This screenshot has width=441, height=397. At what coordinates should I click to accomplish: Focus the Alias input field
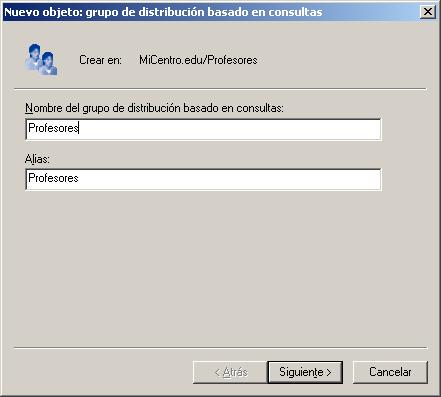pyautogui.click(x=203, y=179)
